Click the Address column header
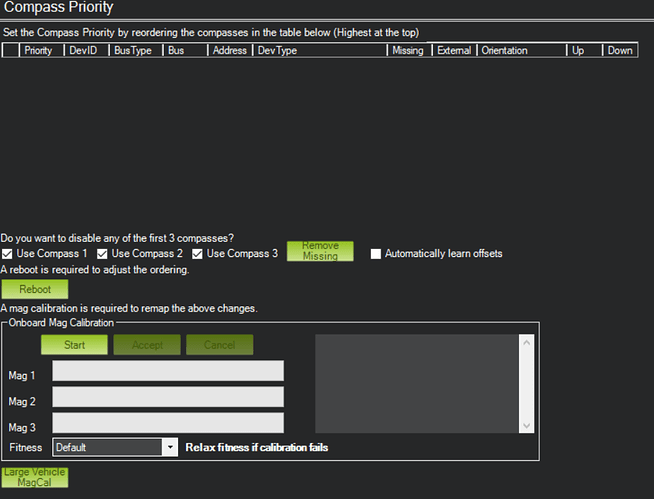 click(231, 50)
